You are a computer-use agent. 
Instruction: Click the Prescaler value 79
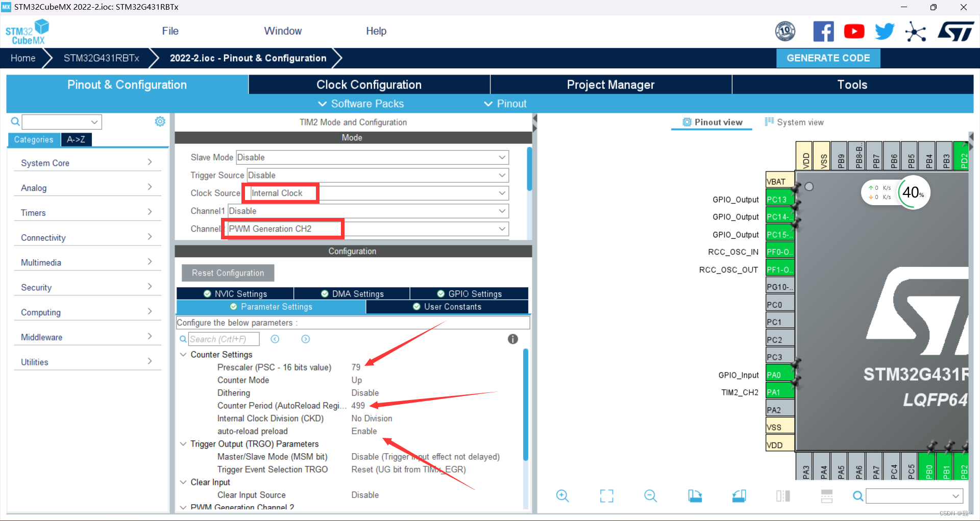point(356,367)
